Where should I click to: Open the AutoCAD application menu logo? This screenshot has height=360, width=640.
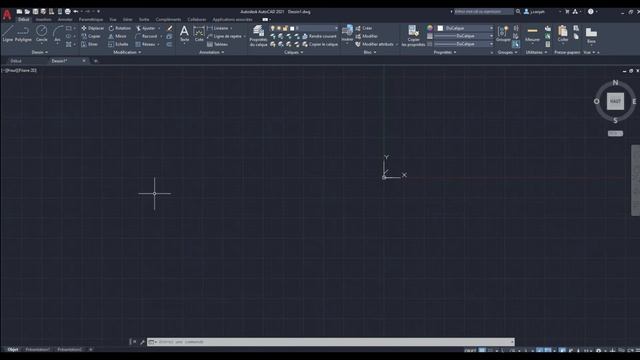(7, 15)
